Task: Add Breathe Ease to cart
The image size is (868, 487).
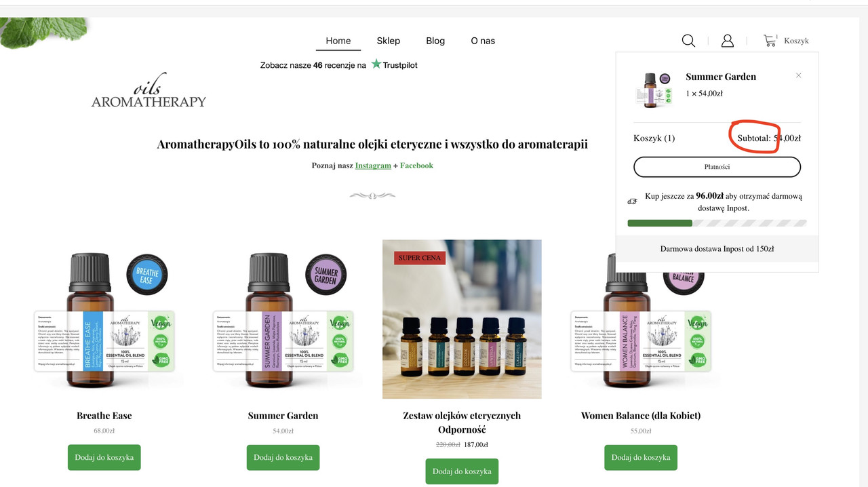Action: point(104,458)
